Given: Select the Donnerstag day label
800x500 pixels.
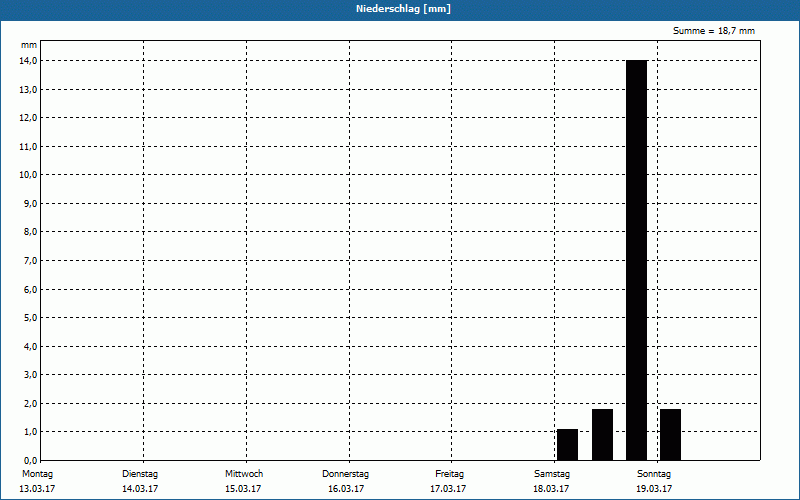Looking at the screenshot, I should click(x=345, y=474).
